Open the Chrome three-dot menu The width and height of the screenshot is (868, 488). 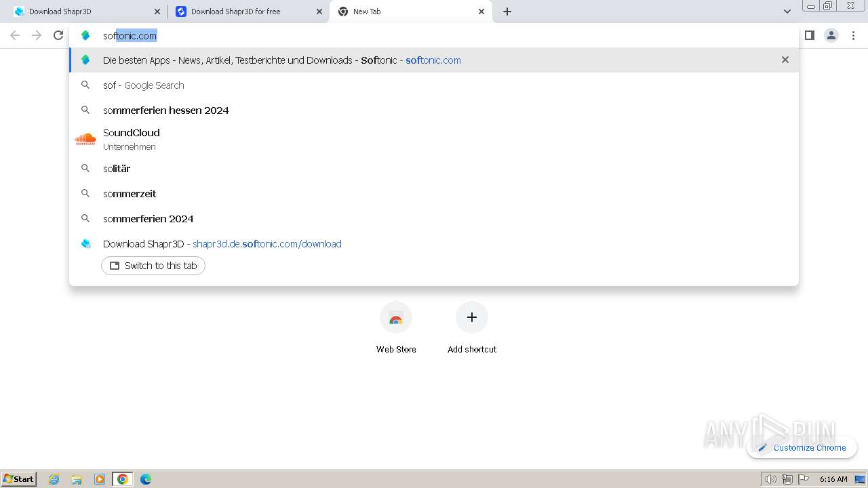tap(853, 35)
